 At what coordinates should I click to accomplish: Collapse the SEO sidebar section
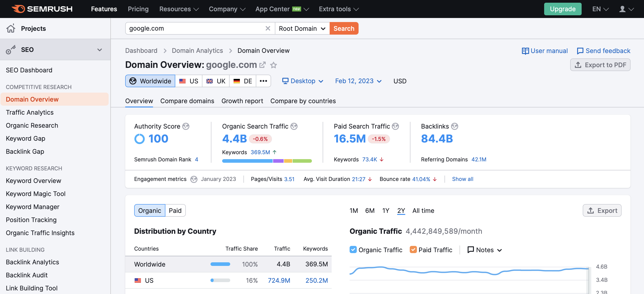pos(99,50)
